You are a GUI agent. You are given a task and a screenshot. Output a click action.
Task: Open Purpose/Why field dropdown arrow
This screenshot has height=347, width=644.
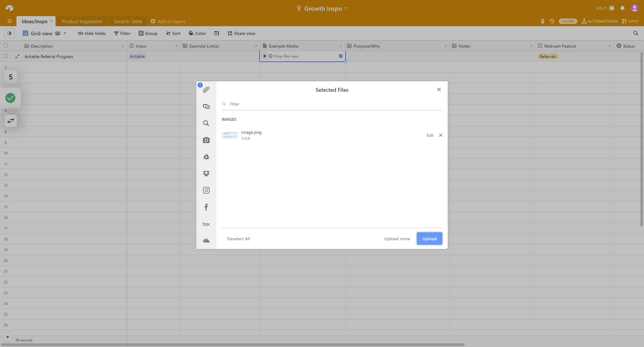click(x=445, y=46)
